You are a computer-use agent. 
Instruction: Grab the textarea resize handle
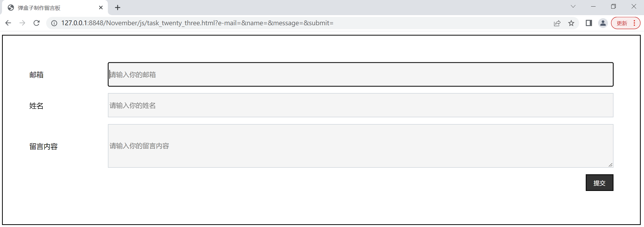pos(610,165)
